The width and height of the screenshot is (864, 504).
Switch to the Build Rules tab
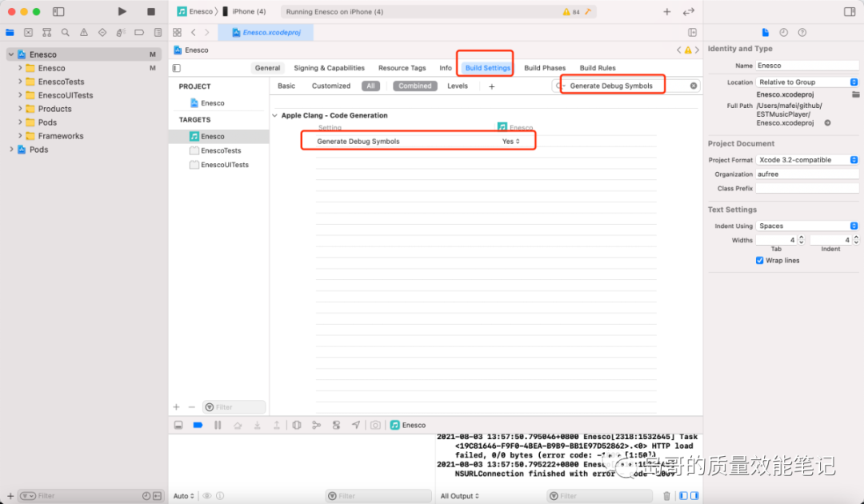[598, 68]
